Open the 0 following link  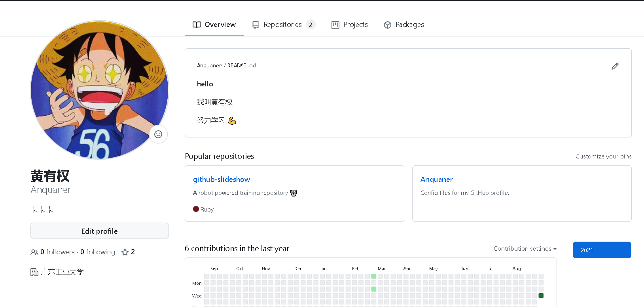pos(98,252)
